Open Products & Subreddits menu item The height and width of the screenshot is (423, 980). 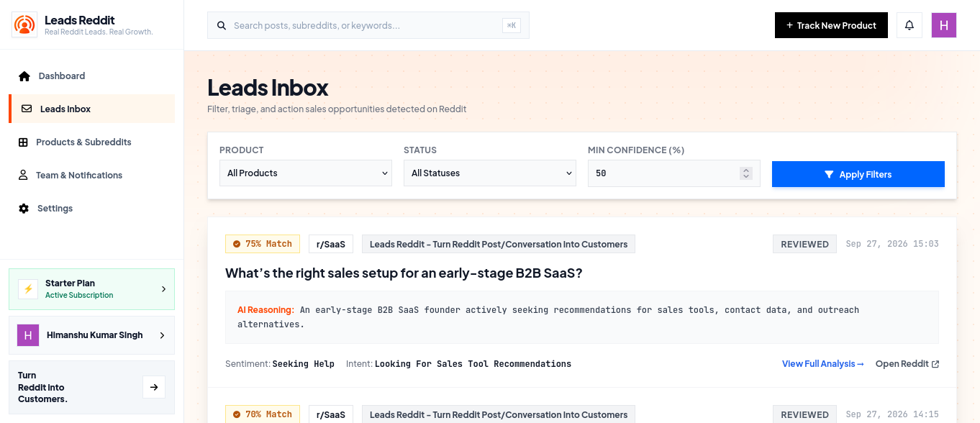click(x=91, y=142)
